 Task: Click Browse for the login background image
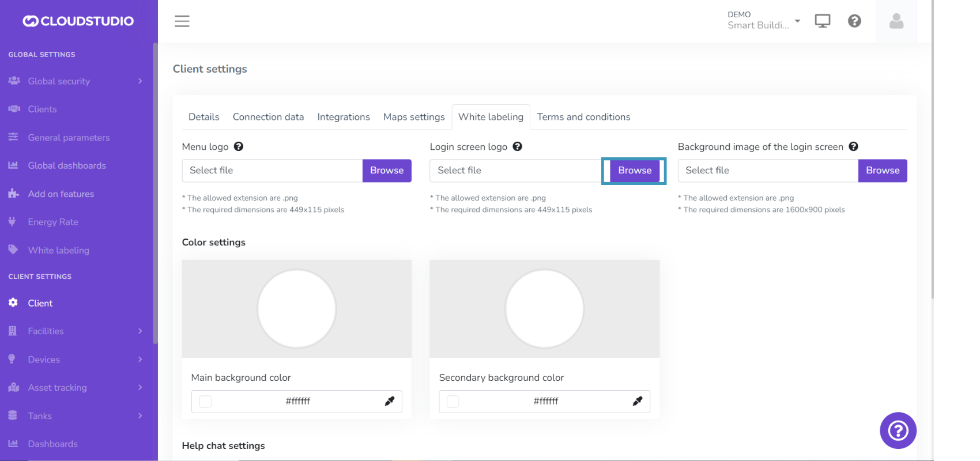[x=882, y=171]
